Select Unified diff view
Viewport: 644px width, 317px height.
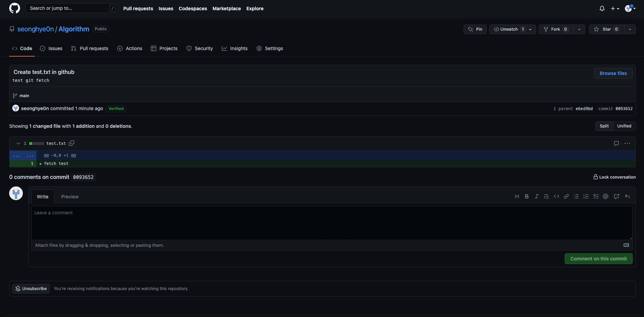624,126
